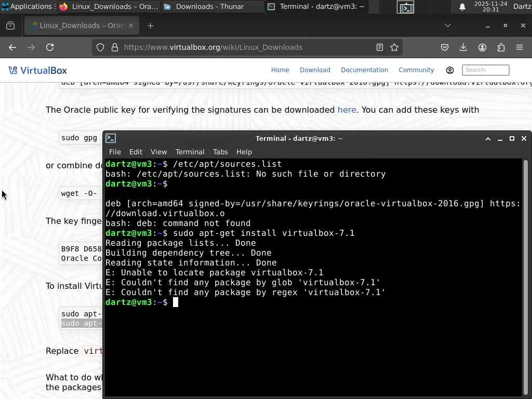This screenshot has height=399, width=532.
Task: Open the terminal Edit menu
Action: [136, 152]
